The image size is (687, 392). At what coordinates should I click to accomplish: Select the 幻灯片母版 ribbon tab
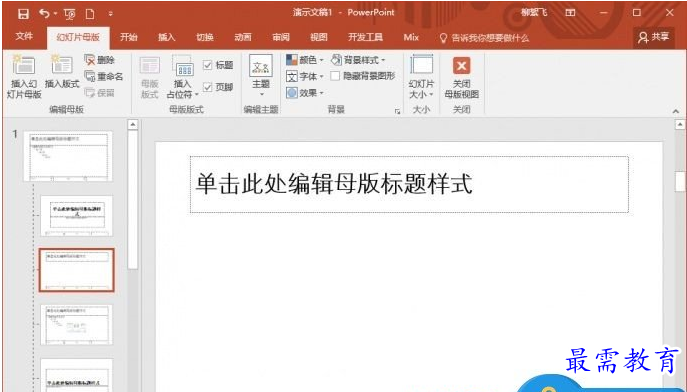pyautogui.click(x=78, y=38)
